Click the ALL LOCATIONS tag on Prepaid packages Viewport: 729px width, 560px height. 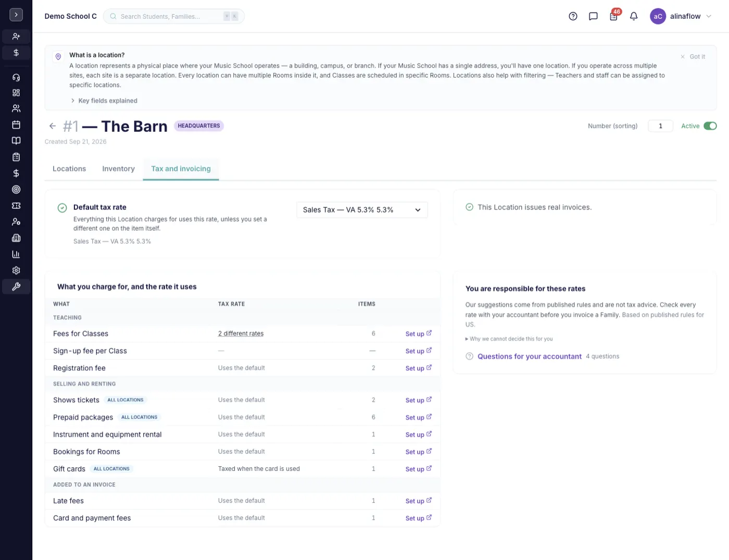point(139,417)
